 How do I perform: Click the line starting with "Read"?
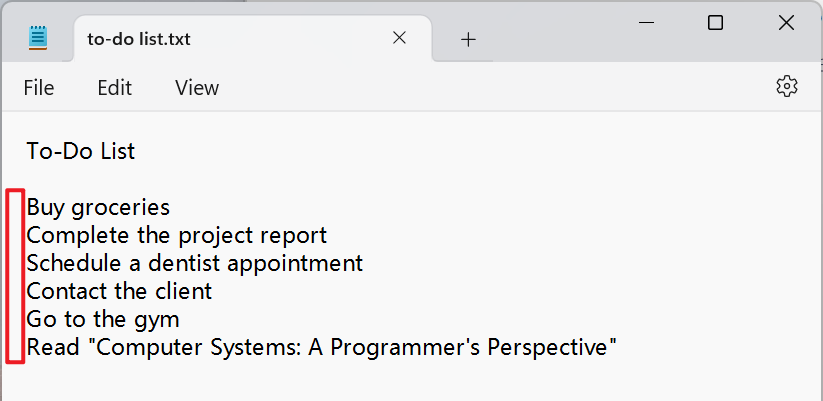click(320, 347)
